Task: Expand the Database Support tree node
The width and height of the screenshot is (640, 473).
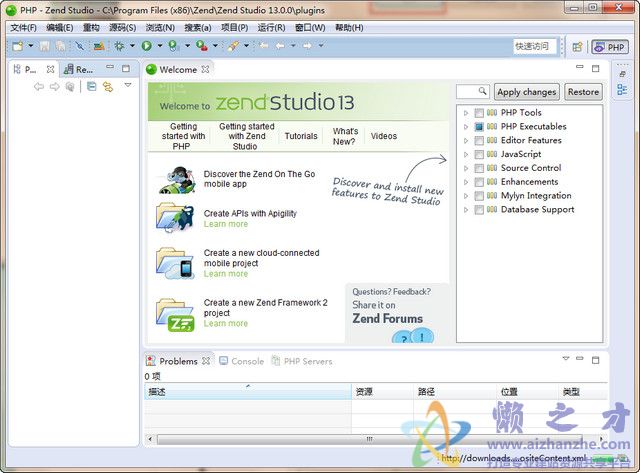Action: pos(466,210)
